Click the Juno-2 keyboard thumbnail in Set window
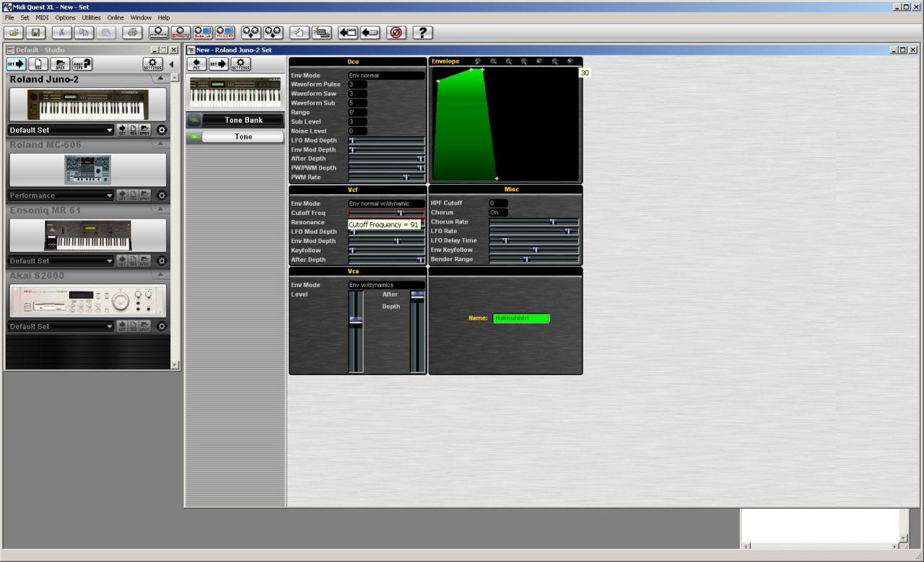This screenshot has height=562, width=924. point(235,92)
